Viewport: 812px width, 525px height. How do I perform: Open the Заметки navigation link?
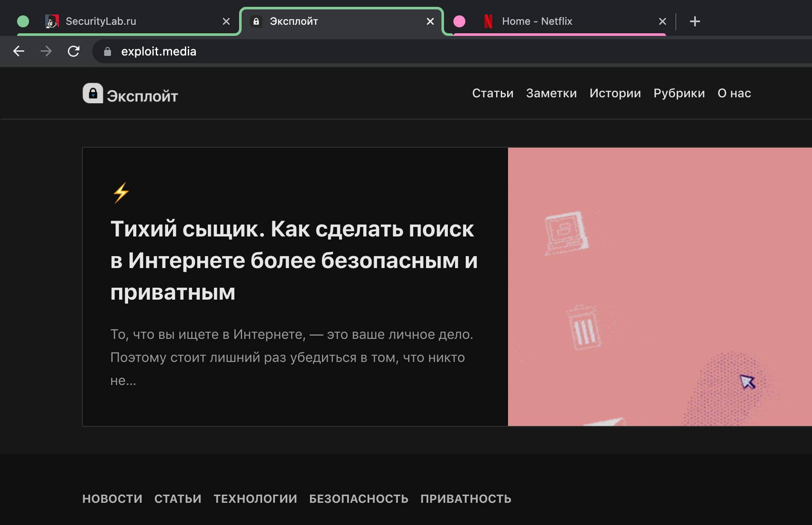point(551,93)
